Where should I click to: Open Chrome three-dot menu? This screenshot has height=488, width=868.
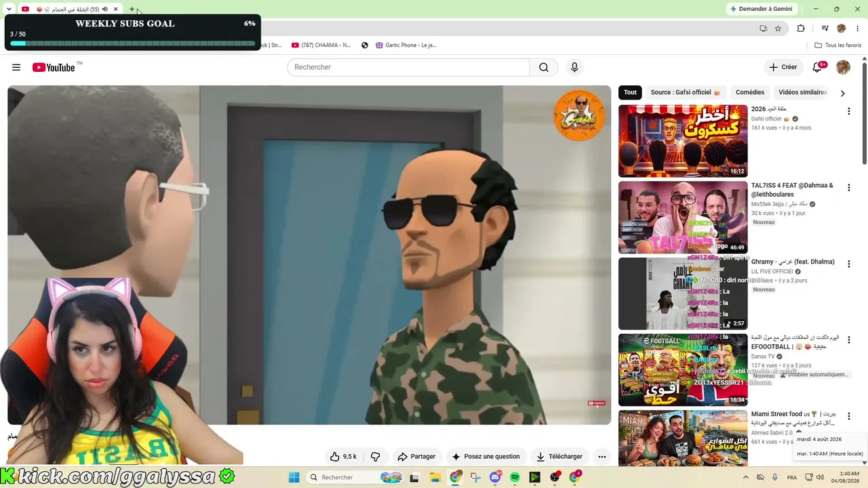coord(857,28)
